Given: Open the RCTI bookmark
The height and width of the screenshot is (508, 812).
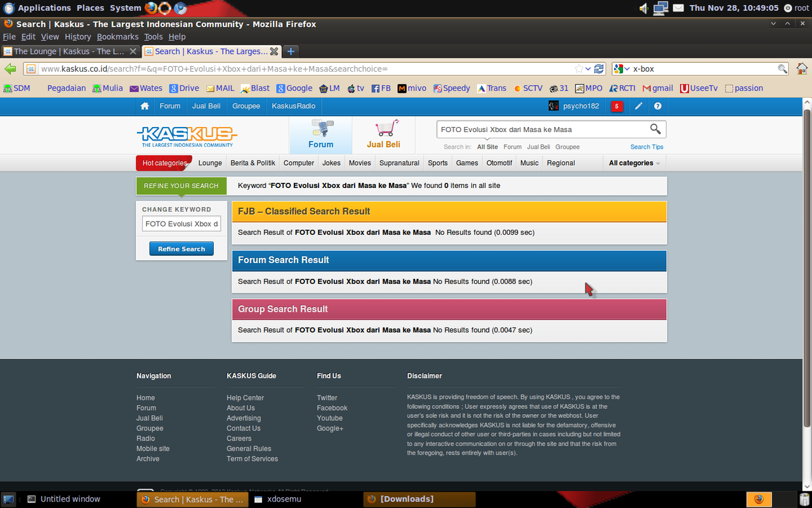Looking at the screenshot, I should coord(622,88).
